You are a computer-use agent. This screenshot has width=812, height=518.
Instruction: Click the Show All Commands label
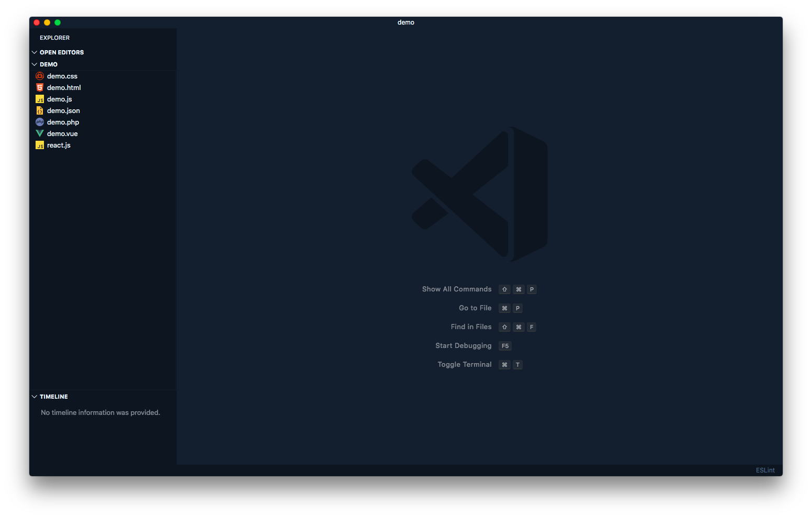point(457,289)
